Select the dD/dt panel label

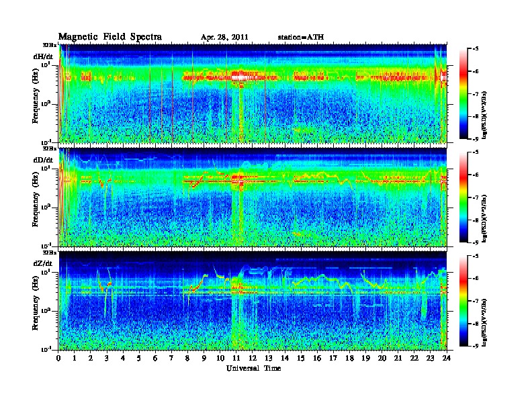43,160
